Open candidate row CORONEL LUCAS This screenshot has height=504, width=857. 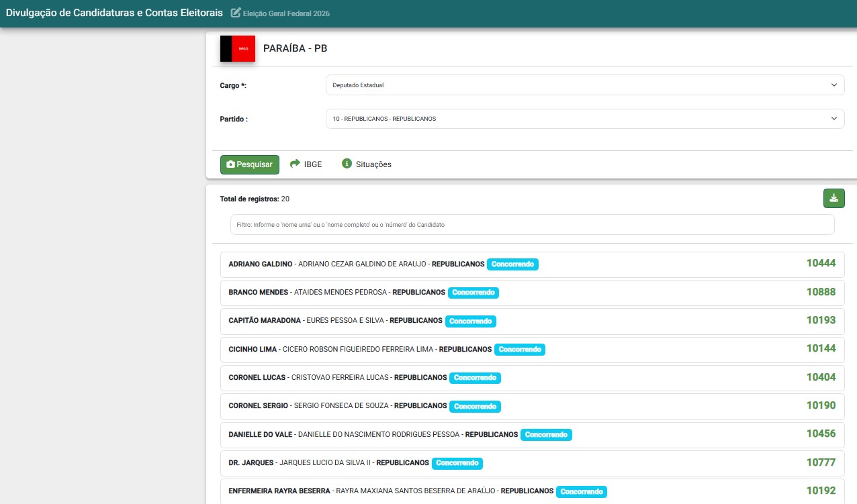[x=532, y=378]
